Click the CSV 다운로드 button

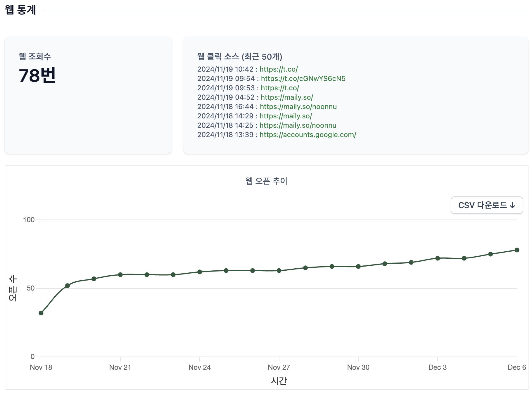pyautogui.click(x=487, y=205)
